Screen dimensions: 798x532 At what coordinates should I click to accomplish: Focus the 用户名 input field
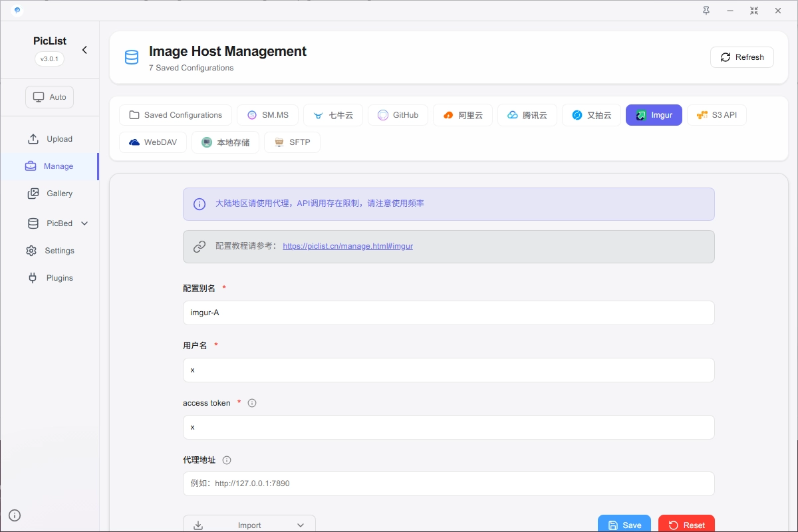coord(449,370)
